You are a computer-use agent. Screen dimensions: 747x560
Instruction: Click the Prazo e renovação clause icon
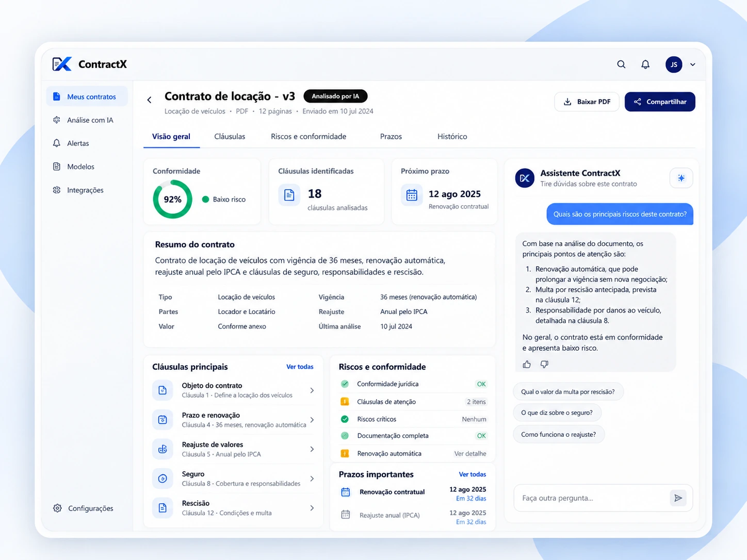coord(163,420)
